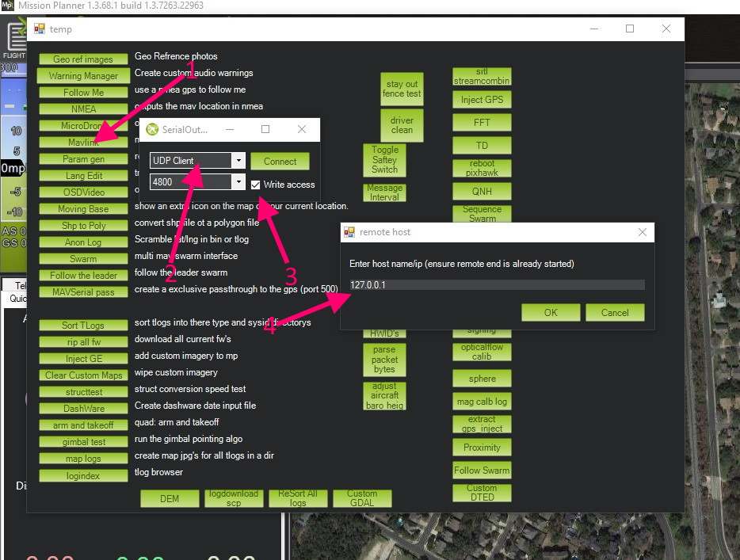
Task: Expand the UDP Client connection type dropdown
Action: tap(238, 161)
